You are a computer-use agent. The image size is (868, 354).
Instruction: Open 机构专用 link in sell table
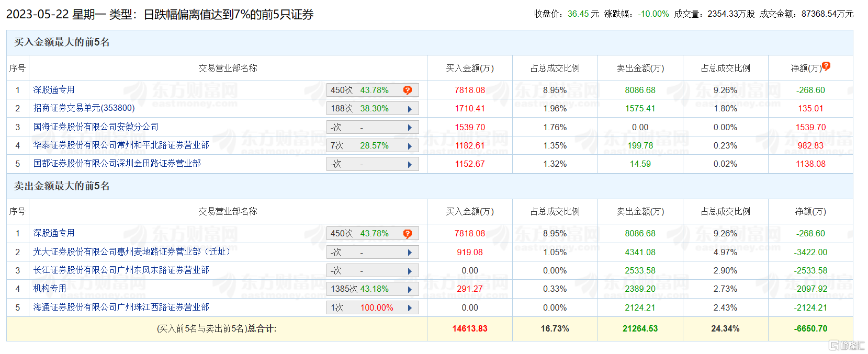pos(50,289)
